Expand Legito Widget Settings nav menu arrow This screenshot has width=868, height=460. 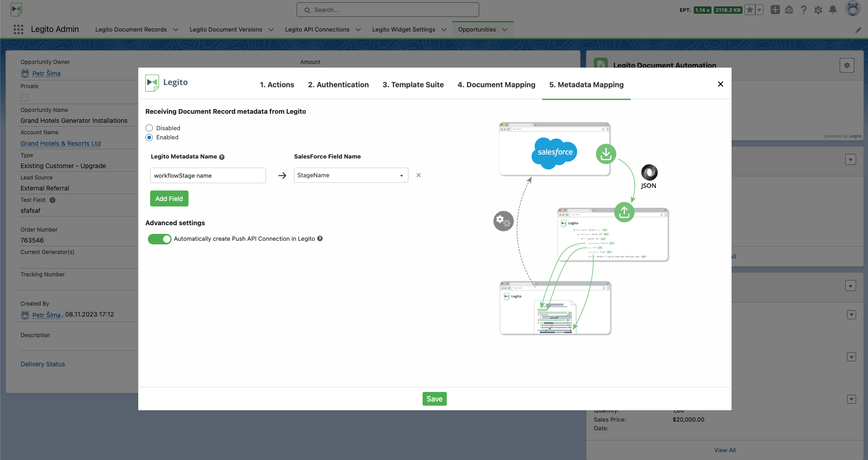[444, 30]
